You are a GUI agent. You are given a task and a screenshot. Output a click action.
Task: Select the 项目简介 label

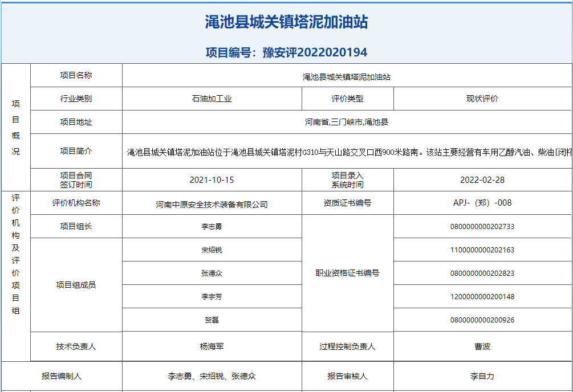click(x=76, y=151)
